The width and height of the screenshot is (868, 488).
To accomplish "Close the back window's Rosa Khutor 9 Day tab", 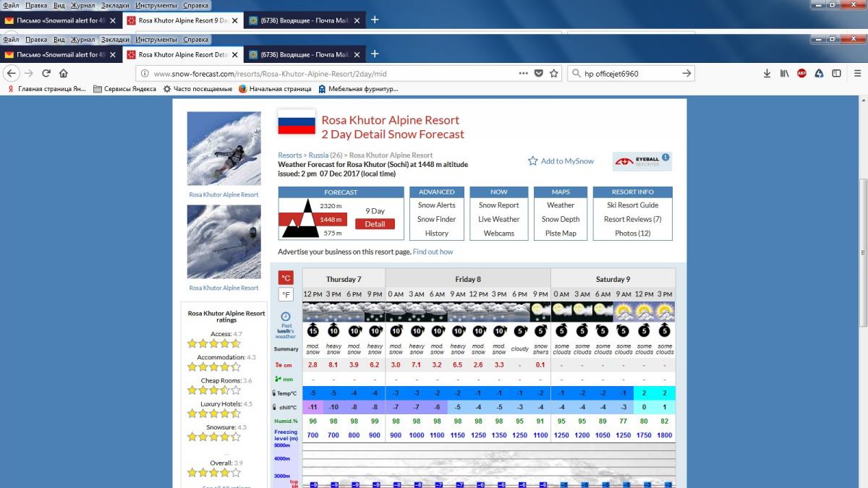I will [x=234, y=20].
